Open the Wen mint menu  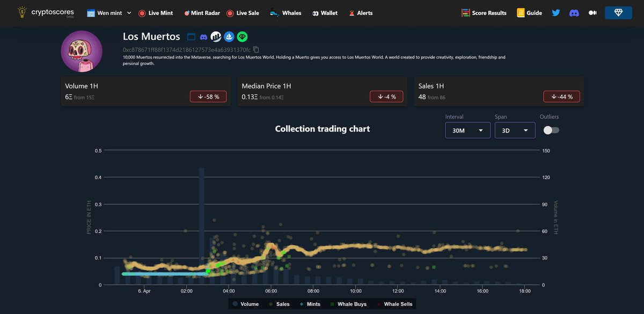109,13
